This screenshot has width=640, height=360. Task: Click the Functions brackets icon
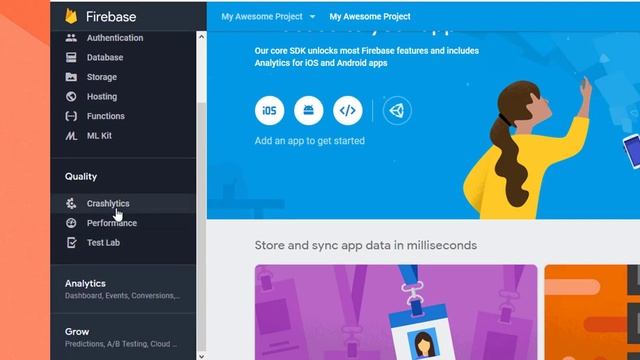click(71, 116)
